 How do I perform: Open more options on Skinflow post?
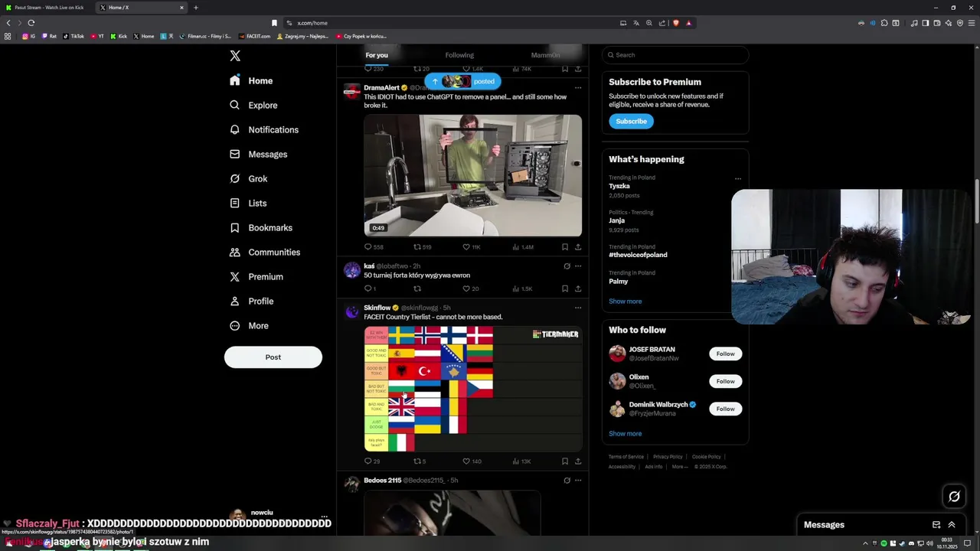click(578, 308)
